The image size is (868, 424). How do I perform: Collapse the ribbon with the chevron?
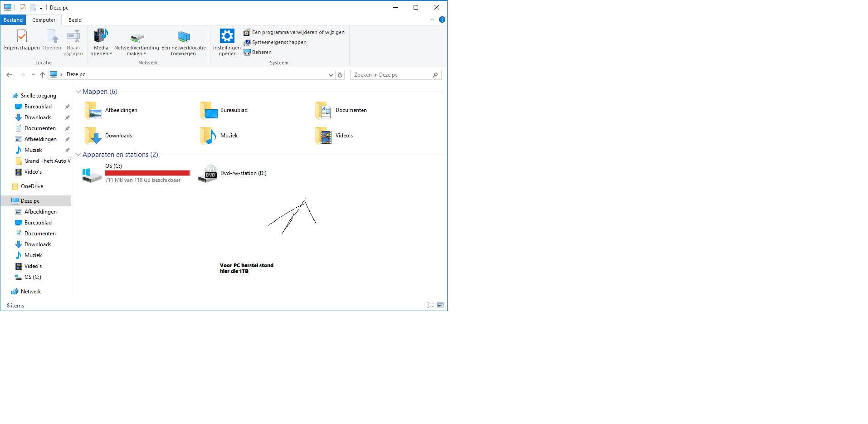[432, 19]
